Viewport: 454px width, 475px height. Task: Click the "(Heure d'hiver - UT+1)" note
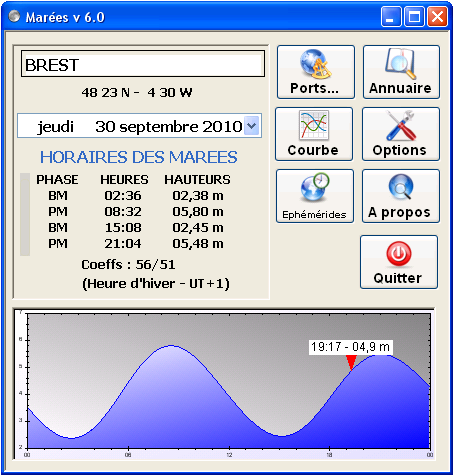tap(156, 284)
